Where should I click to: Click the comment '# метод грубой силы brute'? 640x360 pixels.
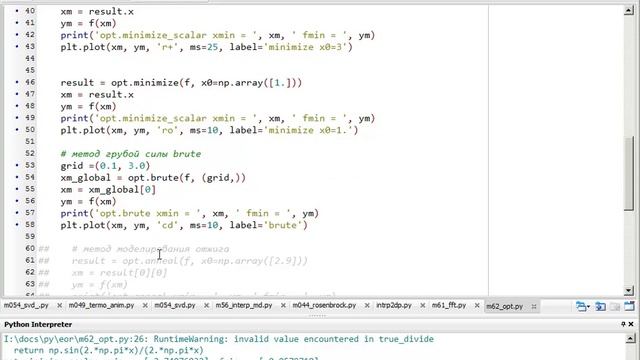tap(131, 154)
